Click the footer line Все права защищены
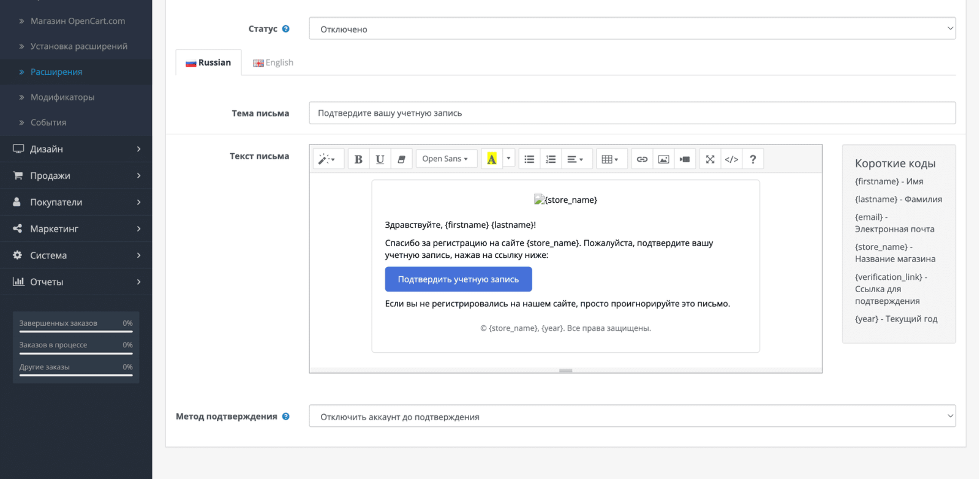Image resolution: width=980 pixels, height=479 pixels. pos(609,328)
